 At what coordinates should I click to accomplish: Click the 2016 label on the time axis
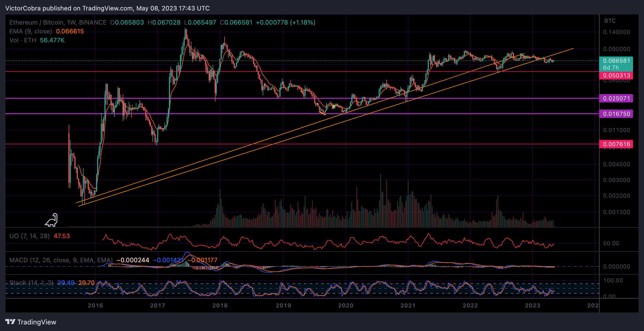click(x=95, y=305)
